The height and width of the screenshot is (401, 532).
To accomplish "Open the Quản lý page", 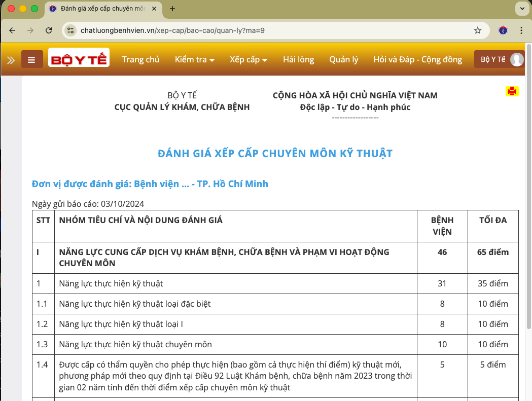I will (343, 60).
